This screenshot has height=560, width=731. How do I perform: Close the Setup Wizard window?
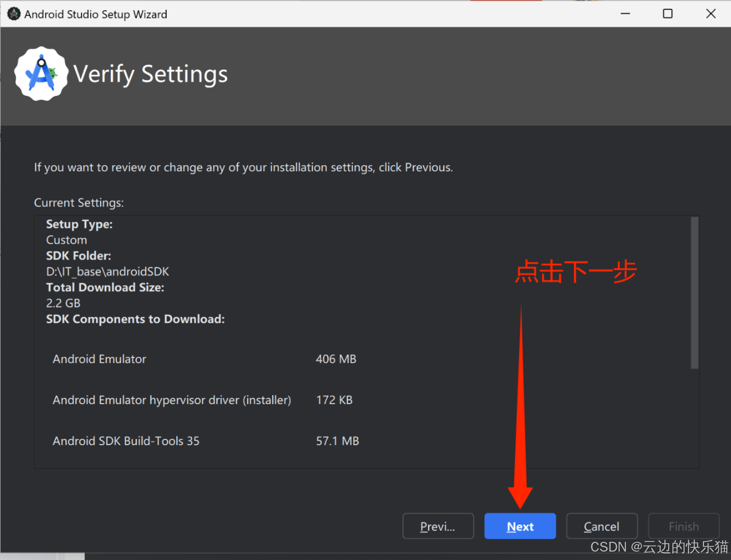pyautogui.click(x=711, y=13)
